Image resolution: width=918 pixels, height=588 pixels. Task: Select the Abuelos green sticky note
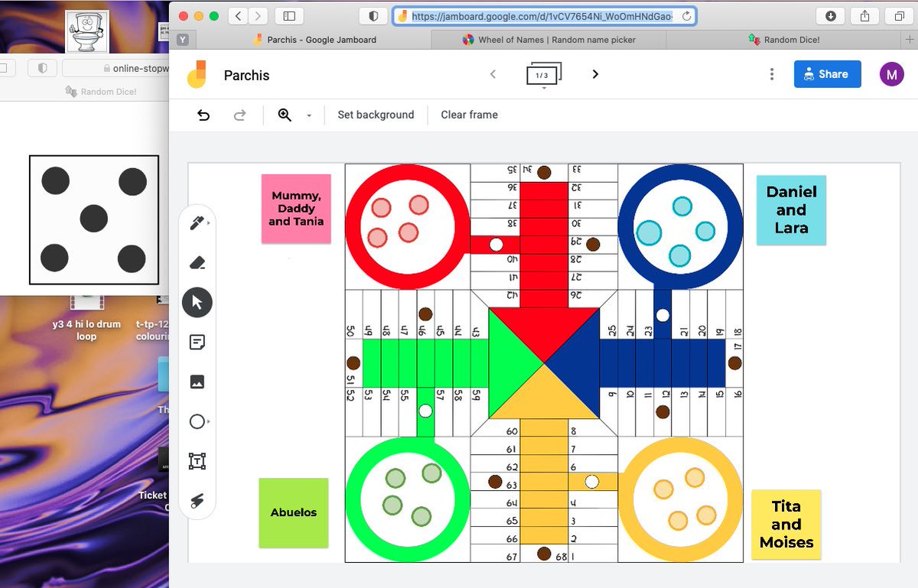293,513
